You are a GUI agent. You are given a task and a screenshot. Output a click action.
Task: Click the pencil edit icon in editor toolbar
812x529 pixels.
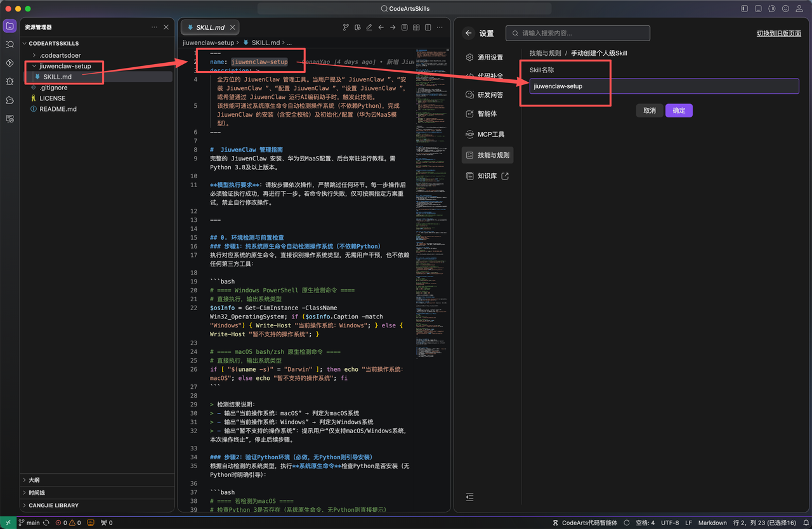click(x=369, y=27)
